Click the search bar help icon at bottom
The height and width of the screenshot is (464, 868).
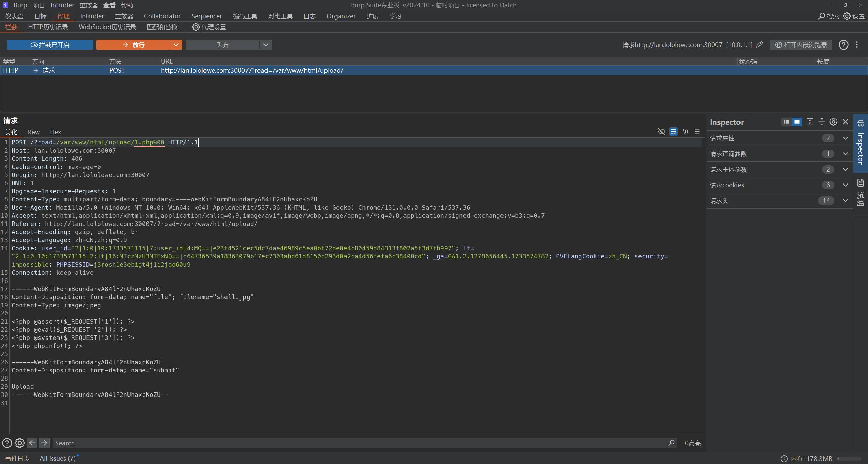pos(7,443)
